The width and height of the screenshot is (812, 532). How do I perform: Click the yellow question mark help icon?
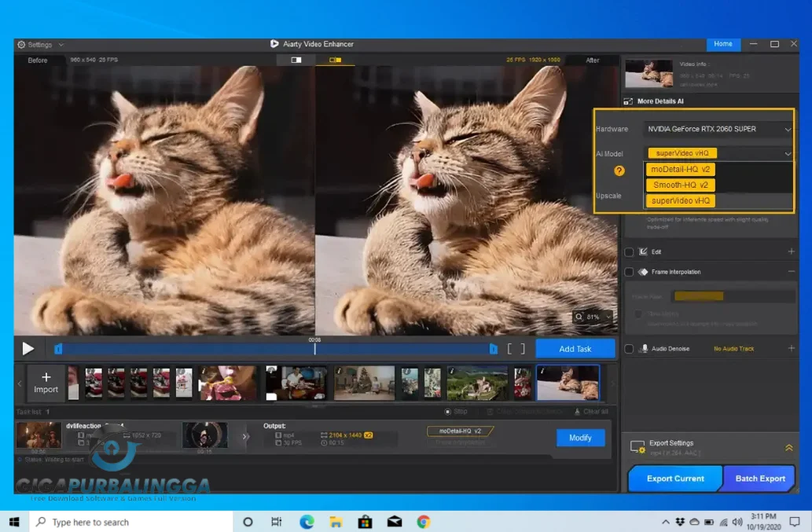pos(619,171)
